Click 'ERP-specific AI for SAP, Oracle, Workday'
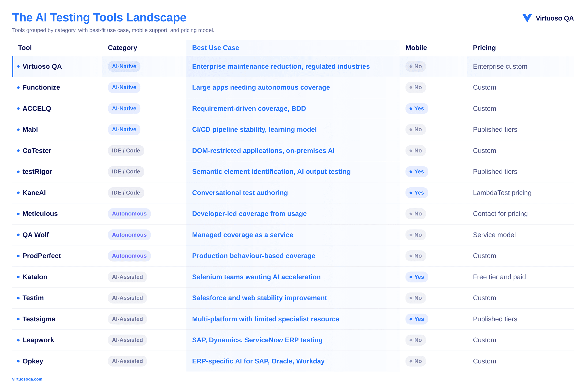 pos(258,361)
